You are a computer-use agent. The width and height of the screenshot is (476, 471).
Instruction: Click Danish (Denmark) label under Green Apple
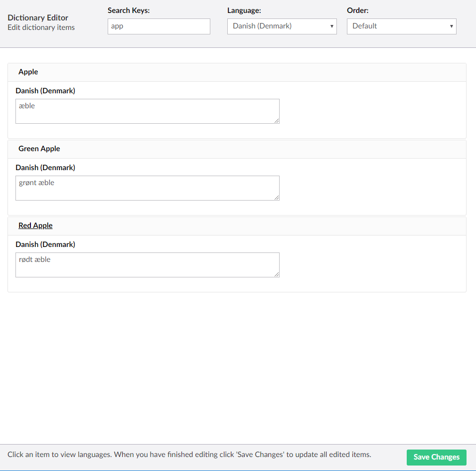(45, 168)
